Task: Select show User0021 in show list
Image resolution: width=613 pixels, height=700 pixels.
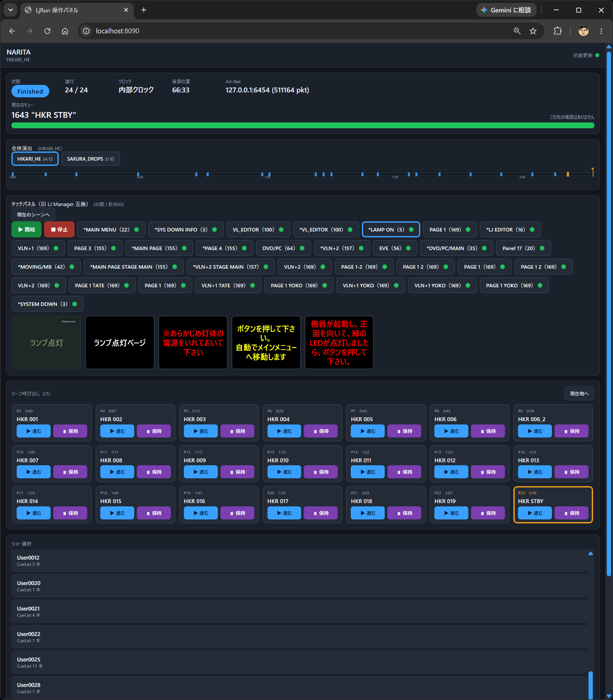Action: 299,611
